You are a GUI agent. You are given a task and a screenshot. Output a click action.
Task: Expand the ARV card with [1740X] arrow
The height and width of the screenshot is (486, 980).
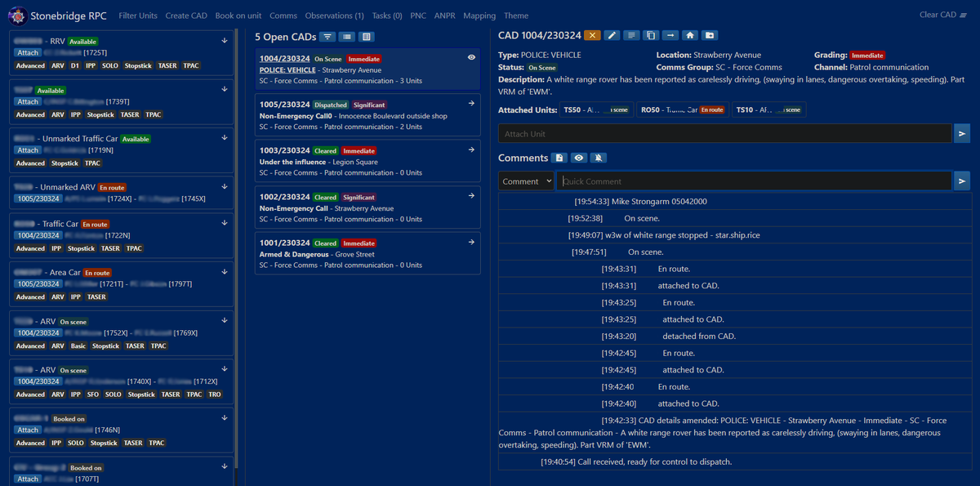(x=225, y=369)
